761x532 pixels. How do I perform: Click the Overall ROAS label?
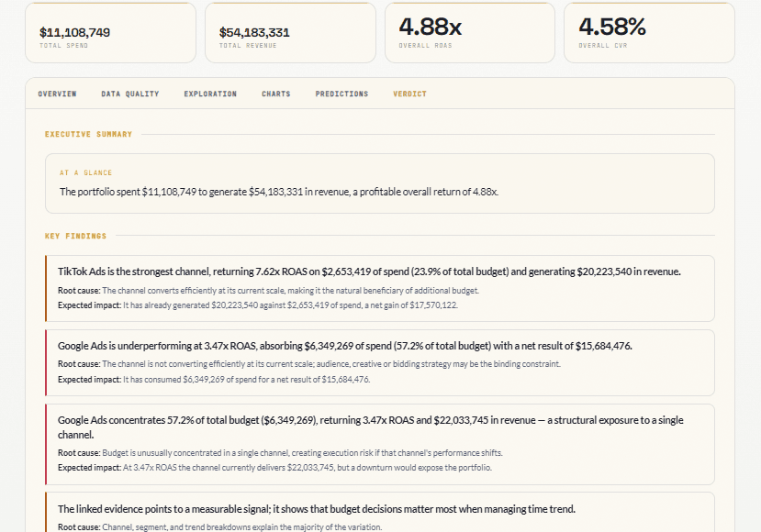425,46
